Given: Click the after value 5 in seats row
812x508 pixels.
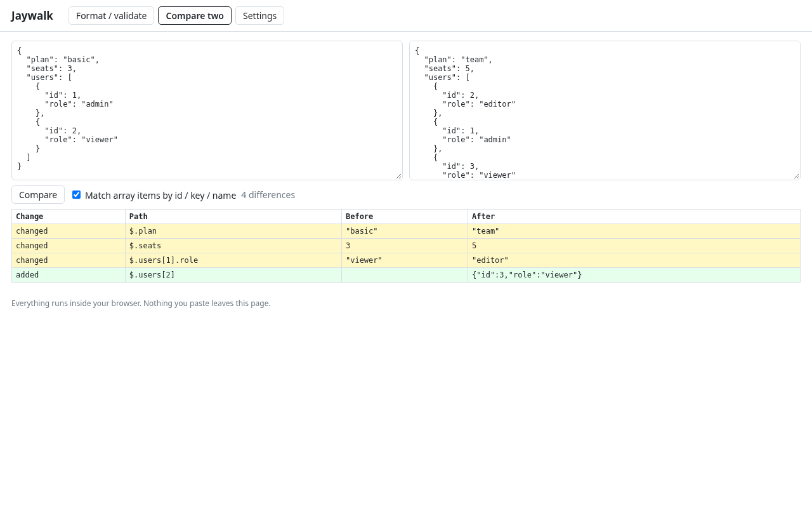Looking at the screenshot, I should tap(634, 246).
